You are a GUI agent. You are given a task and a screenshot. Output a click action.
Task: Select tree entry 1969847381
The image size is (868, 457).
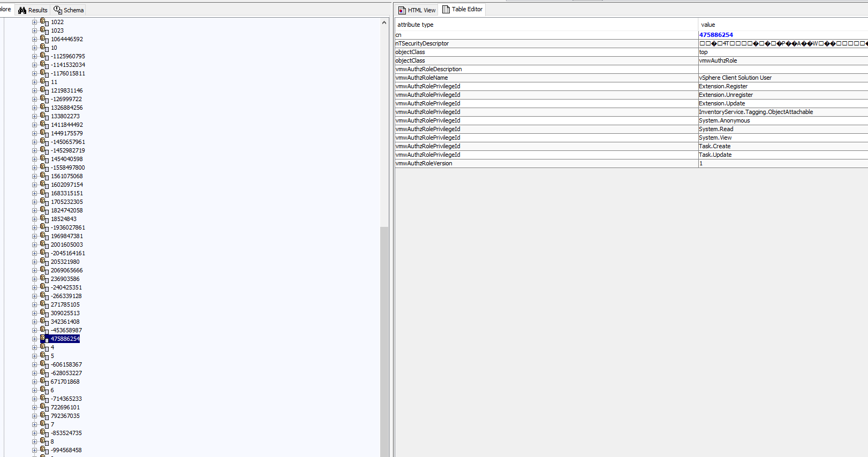67,236
